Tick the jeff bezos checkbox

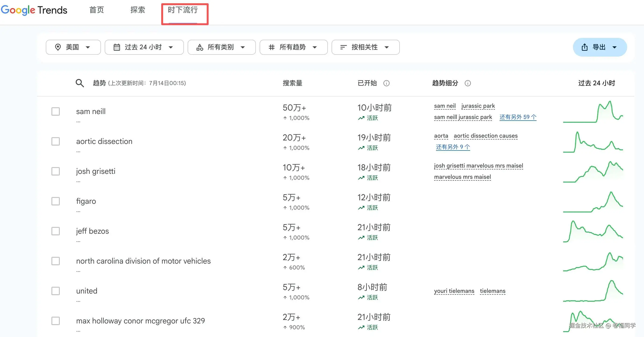tap(56, 231)
